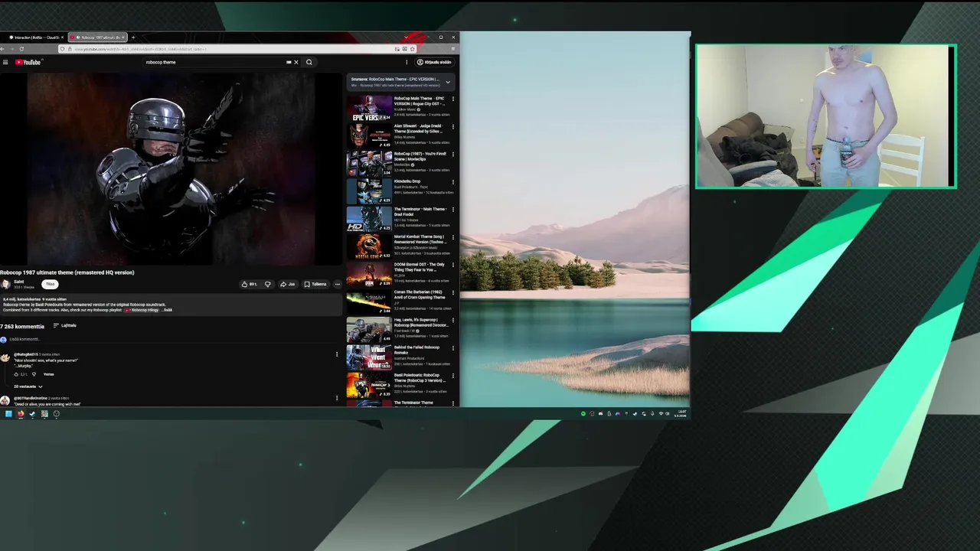Like the video (89 t.)
980x551 pixels.
click(249, 284)
